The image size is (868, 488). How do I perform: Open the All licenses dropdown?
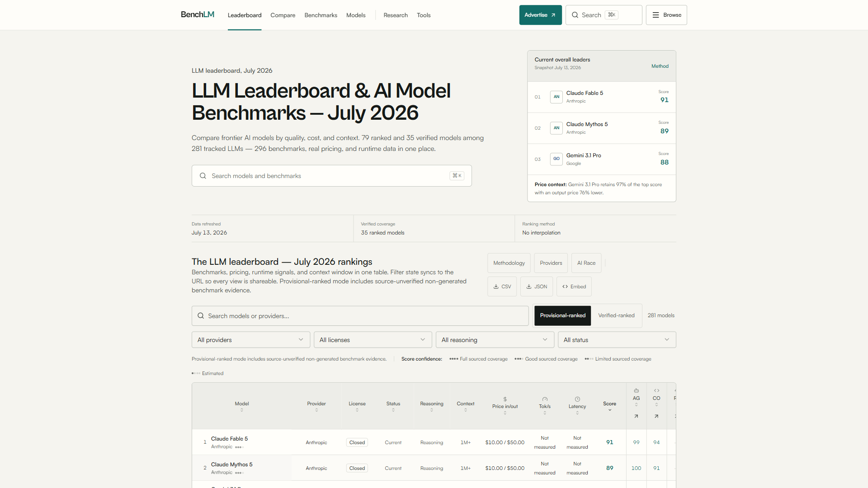click(x=373, y=340)
